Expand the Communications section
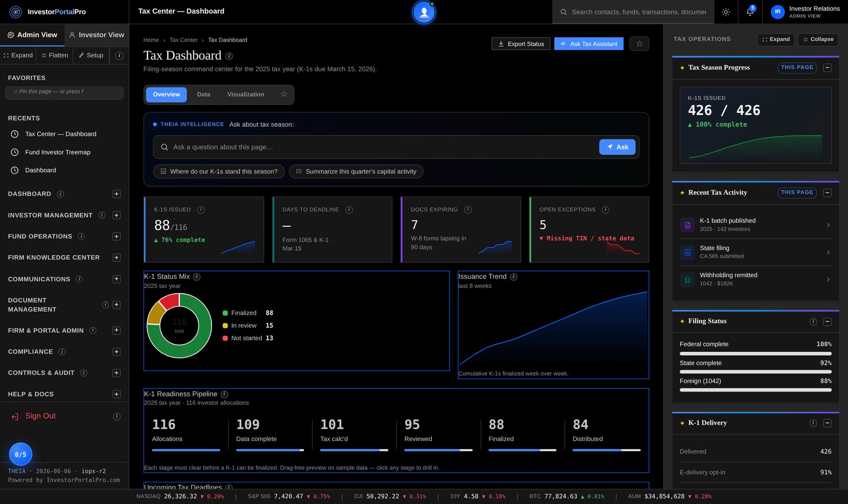 (x=117, y=279)
